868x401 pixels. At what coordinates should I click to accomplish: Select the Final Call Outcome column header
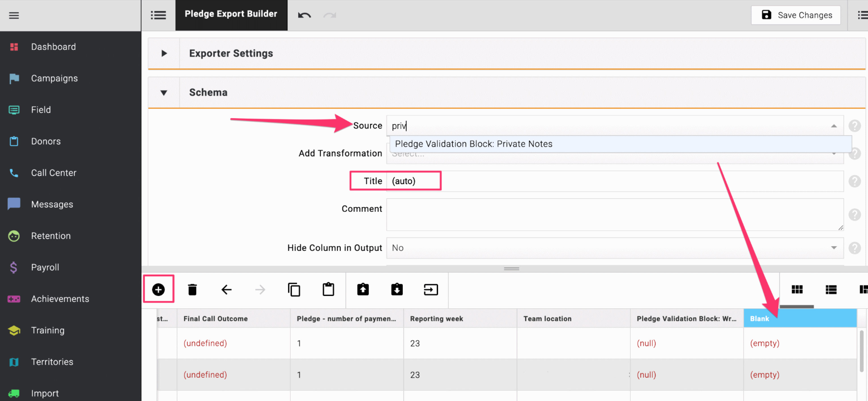pos(233,318)
